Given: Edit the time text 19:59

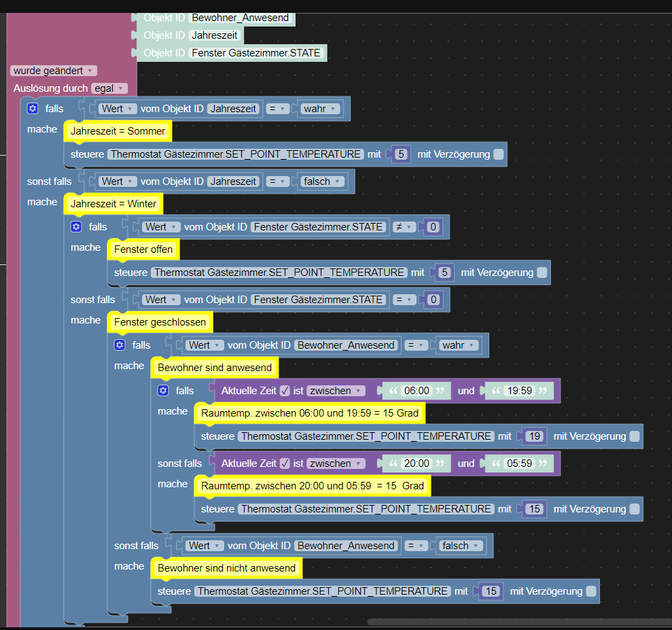Looking at the screenshot, I should [x=519, y=391].
